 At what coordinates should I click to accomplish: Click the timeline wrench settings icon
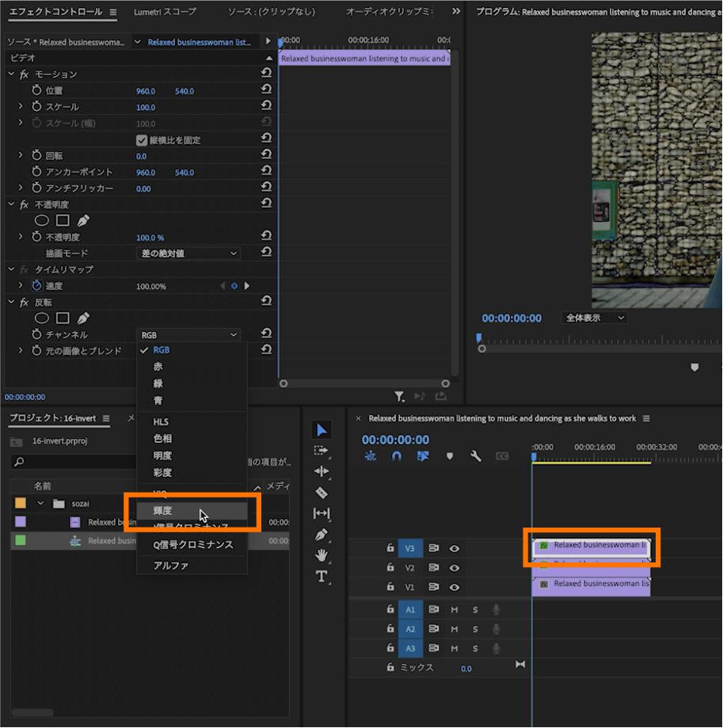[x=476, y=456]
